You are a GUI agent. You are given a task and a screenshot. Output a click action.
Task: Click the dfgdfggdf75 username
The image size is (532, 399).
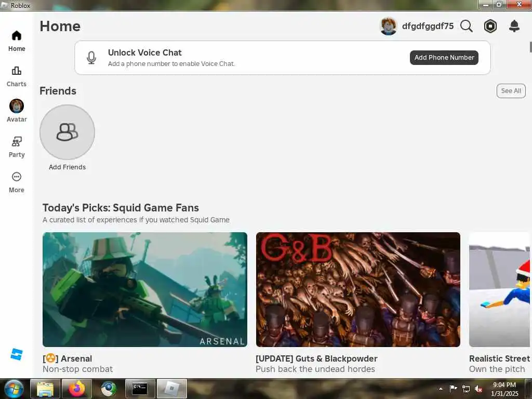coord(428,26)
